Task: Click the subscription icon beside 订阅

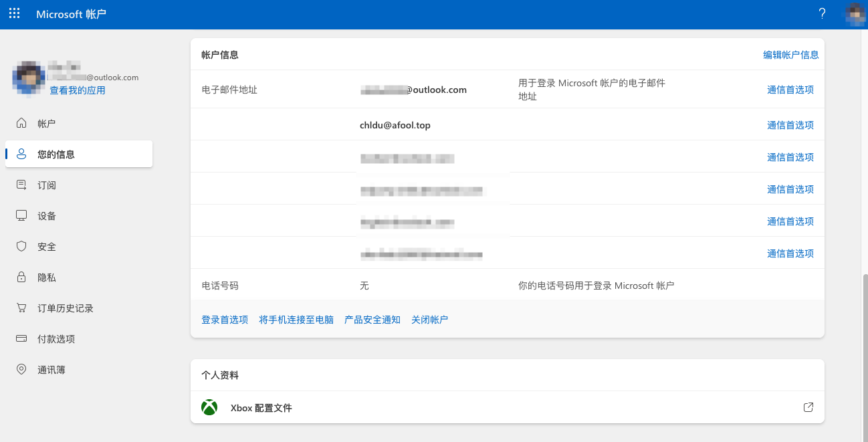Action: coord(21,185)
